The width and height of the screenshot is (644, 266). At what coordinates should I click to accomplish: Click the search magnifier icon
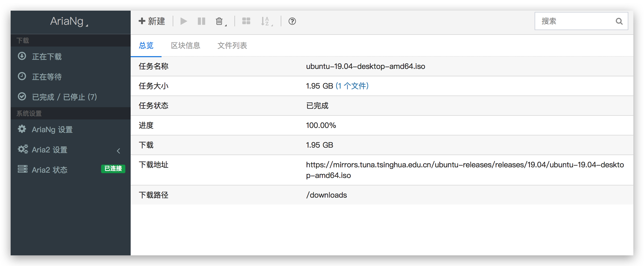(619, 21)
